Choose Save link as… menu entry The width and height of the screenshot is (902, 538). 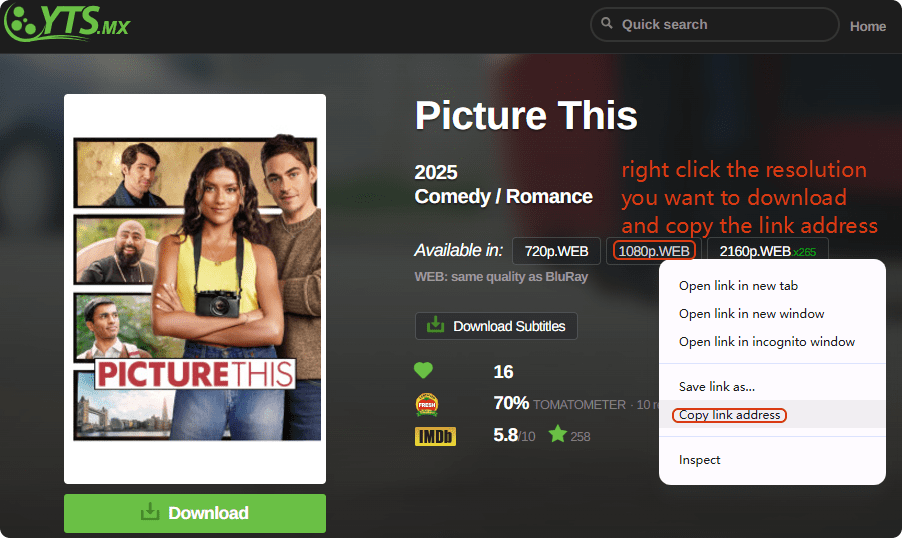(716, 387)
